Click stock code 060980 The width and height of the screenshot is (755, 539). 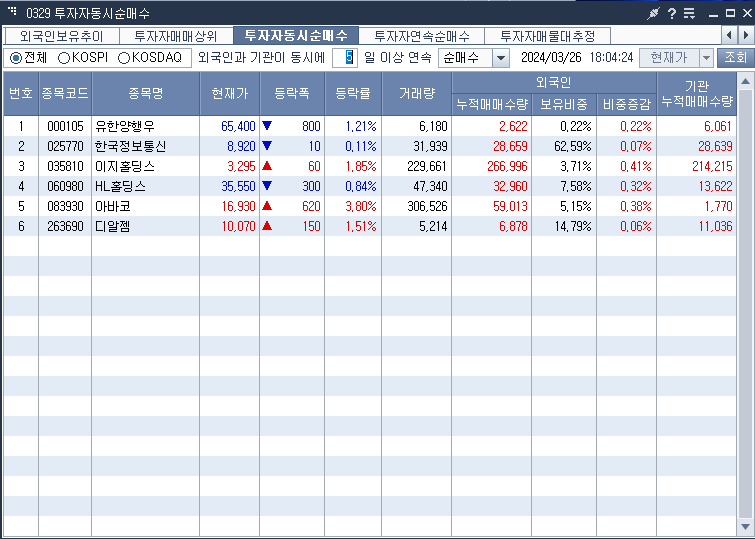click(65, 186)
